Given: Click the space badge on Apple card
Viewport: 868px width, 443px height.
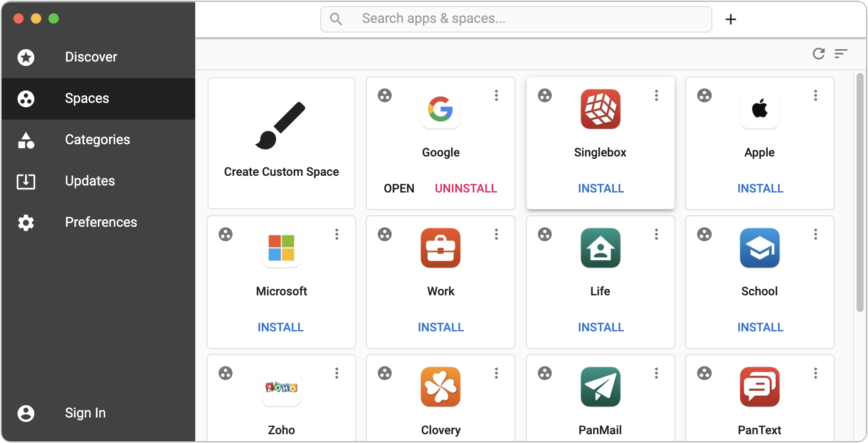Looking at the screenshot, I should tap(704, 95).
